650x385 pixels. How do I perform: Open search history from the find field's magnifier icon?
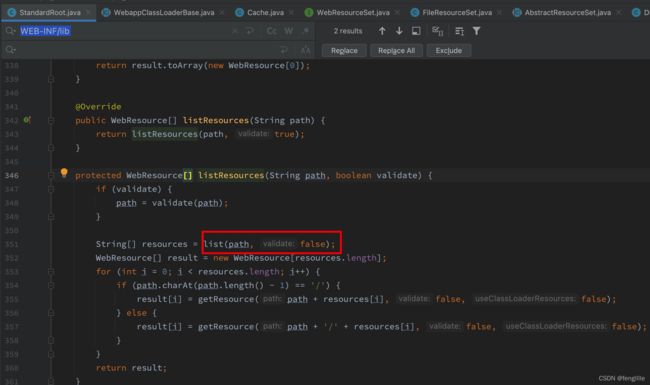coord(10,31)
